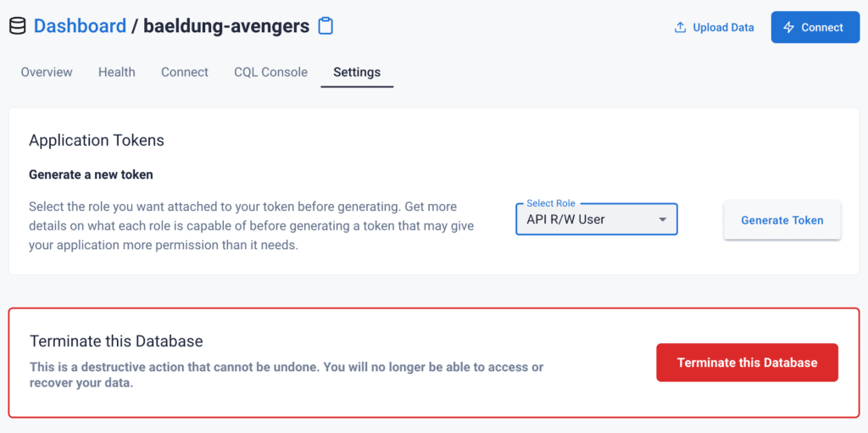Select the Connect tab
The width and height of the screenshot is (868, 433).
pos(185,72)
